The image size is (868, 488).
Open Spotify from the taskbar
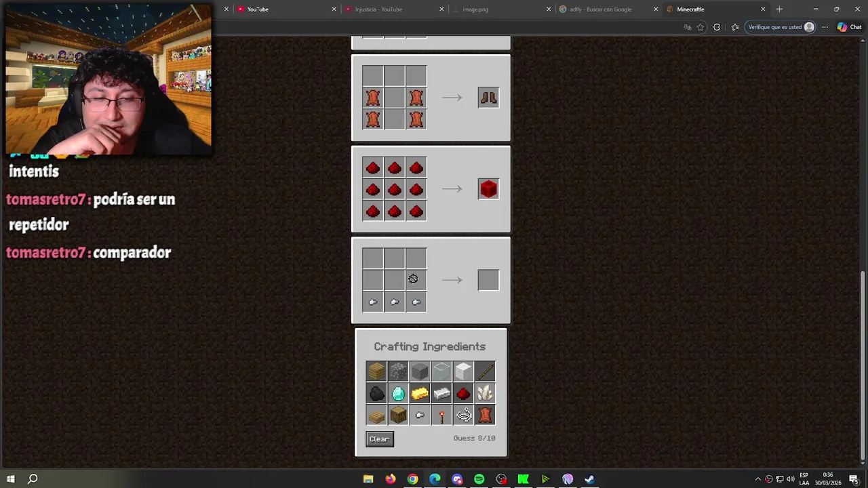(479, 479)
